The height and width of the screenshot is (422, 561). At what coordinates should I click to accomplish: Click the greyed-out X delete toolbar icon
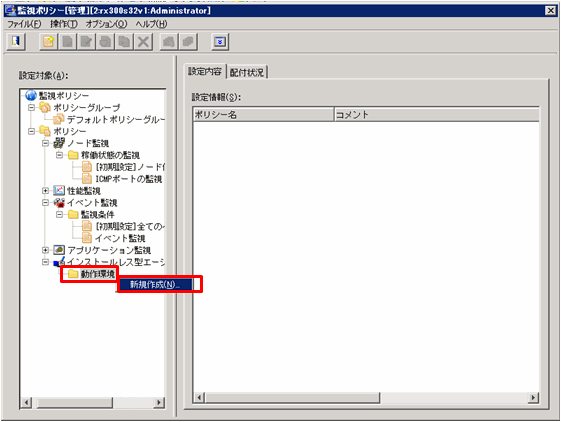tap(143, 42)
